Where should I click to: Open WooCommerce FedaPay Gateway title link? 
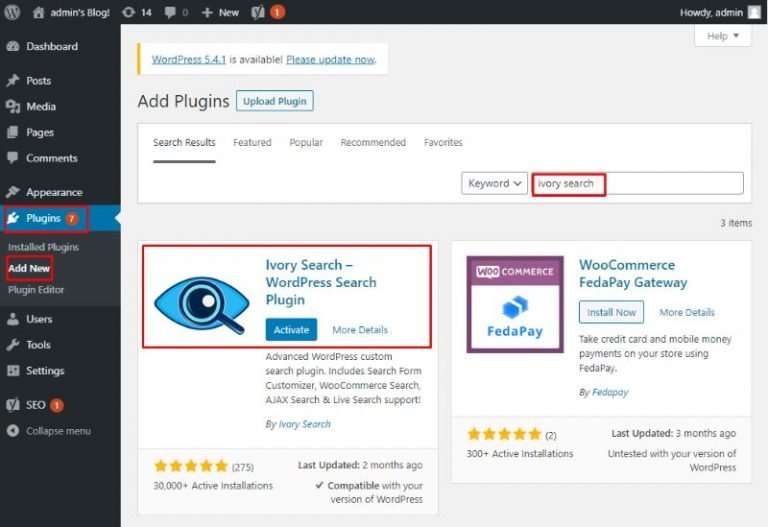click(633, 273)
